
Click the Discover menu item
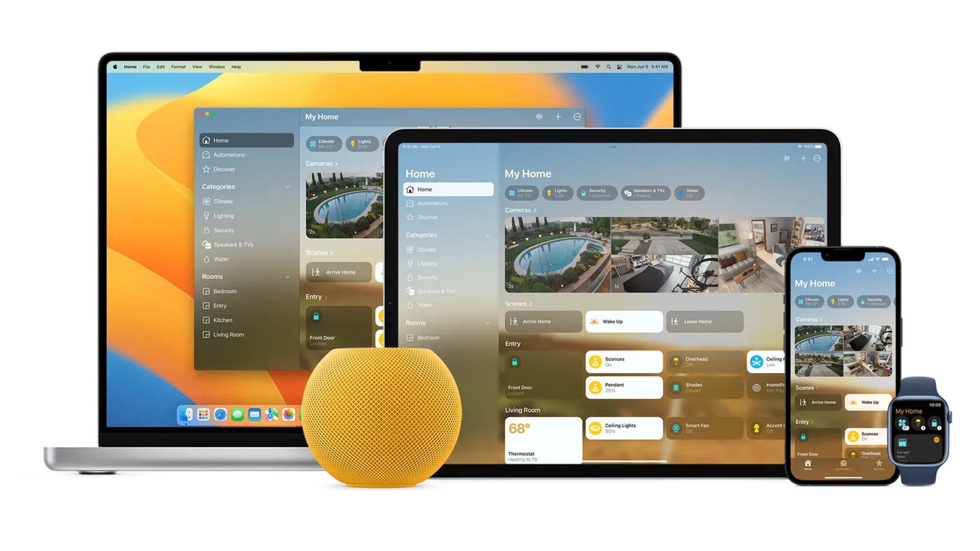click(224, 169)
